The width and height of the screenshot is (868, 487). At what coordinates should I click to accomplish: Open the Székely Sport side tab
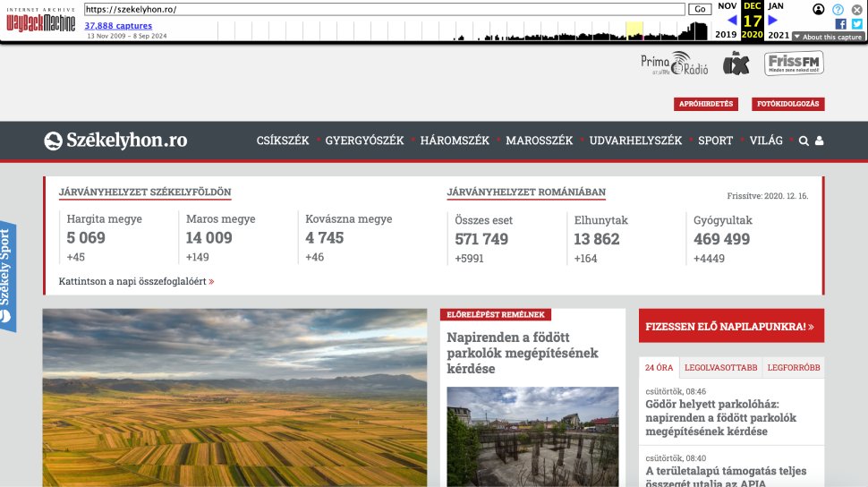(7, 278)
